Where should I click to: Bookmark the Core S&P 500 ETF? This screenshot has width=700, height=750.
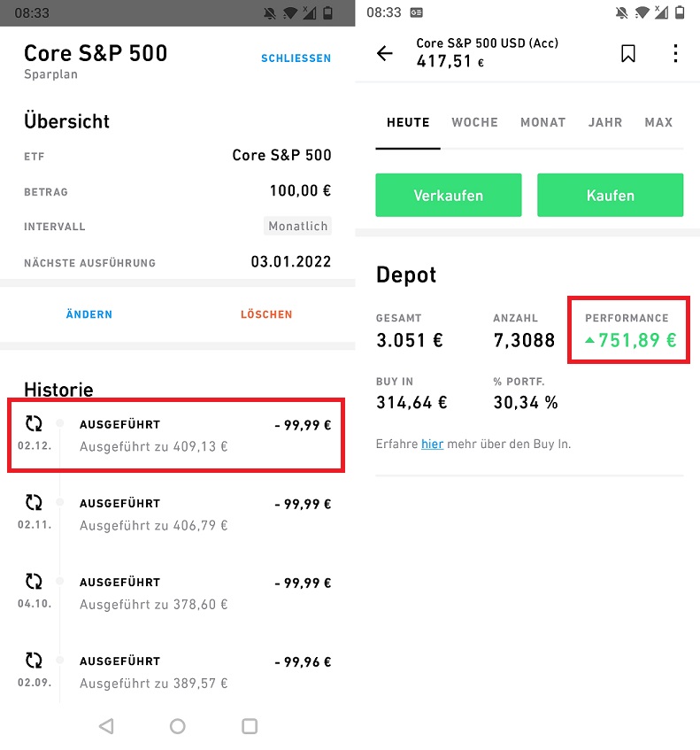coord(627,53)
